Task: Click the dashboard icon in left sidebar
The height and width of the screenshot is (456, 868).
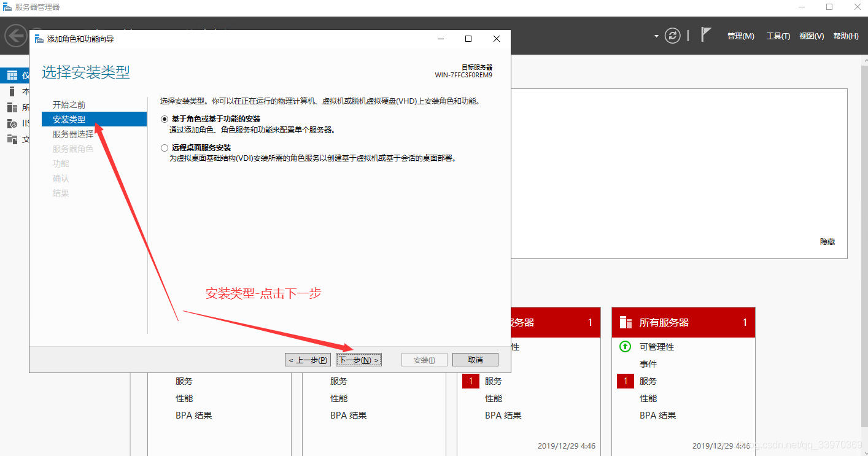Action: [x=12, y=75]
